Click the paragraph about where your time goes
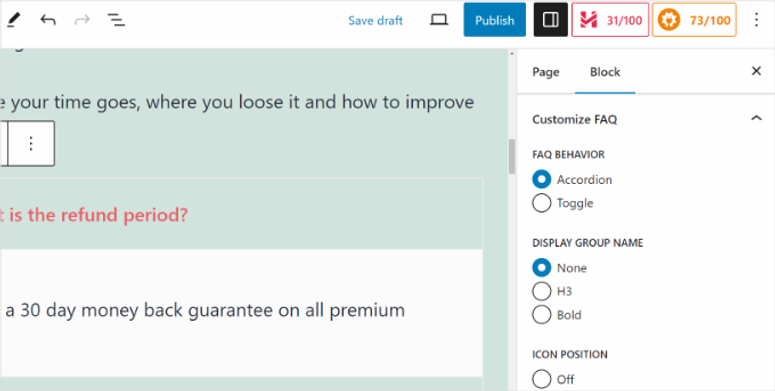This screenshot has height=391, width=775. (x=237, y=102)
